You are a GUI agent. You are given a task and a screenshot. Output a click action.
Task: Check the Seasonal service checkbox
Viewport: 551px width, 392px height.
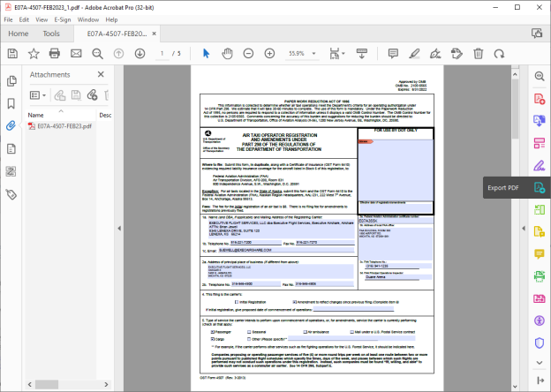pyautogui.click(x=249, y=332)
